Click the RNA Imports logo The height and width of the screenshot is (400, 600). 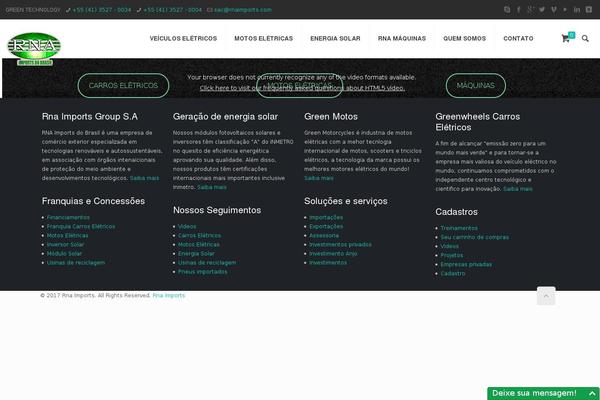point(34,49)
